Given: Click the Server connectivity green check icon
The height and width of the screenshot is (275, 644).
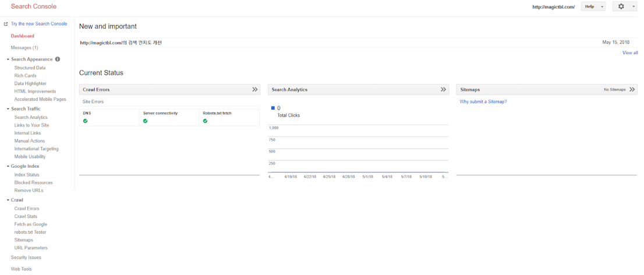Looking at the screenshot, I should 146,121.
